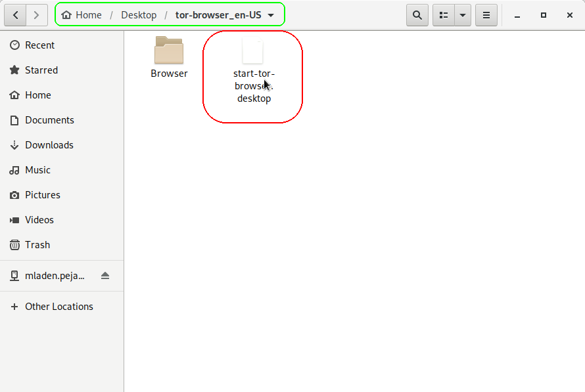This screenshot has width=585, height=392.
Task: Open Recent in the sidebar
Action: [x=62, y=45]
